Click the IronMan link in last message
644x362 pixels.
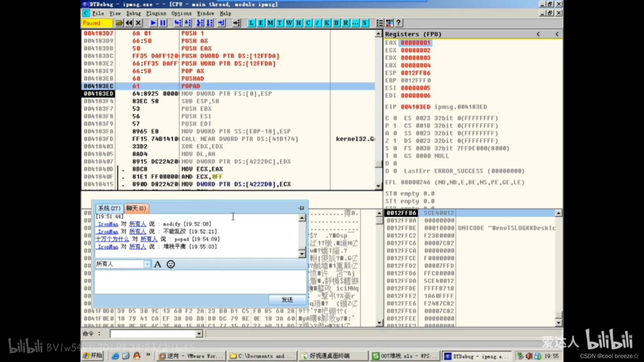pos(108,247)
